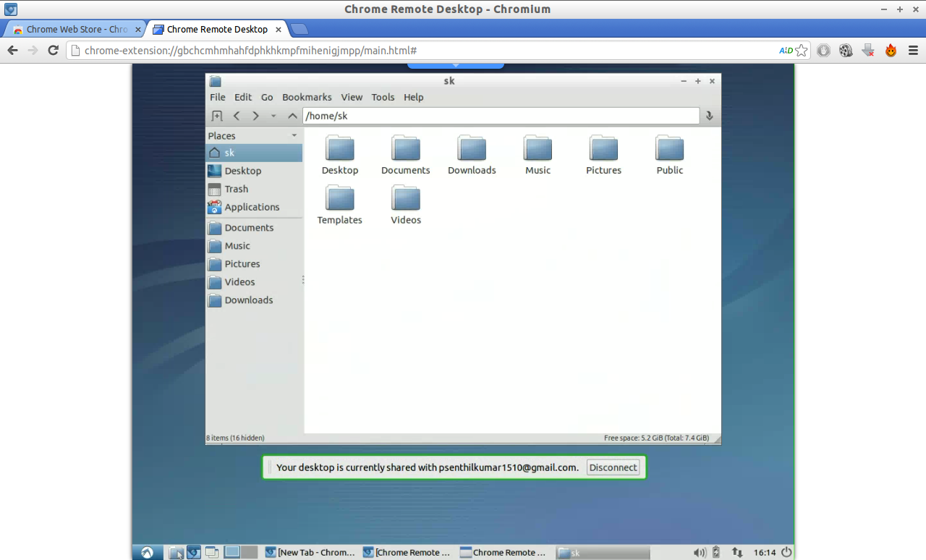Open the Videos folder icon in main pane
The height and width of the screenshot is (560, 926).
pos(406,198)
